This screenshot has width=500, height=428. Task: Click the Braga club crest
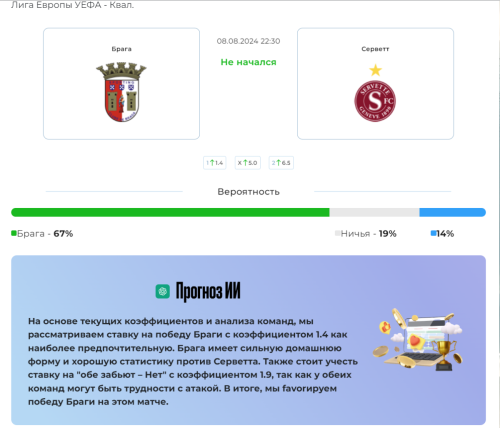pyautogui.click(x=121, y=92)
